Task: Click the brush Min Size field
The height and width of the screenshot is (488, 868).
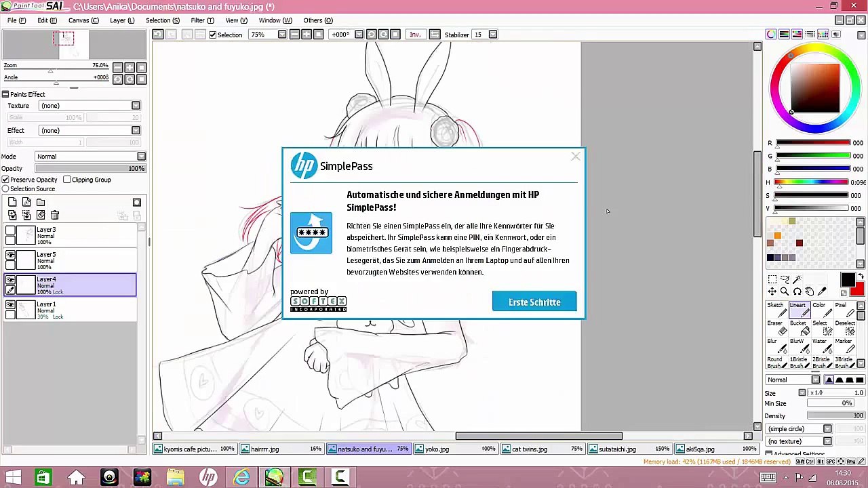Action: coord(830,403)
